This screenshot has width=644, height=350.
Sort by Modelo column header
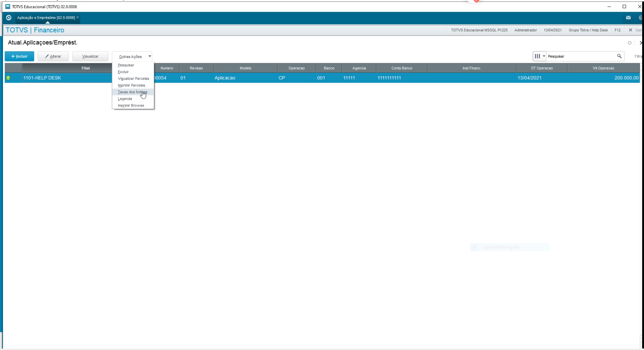click(246, 68)
